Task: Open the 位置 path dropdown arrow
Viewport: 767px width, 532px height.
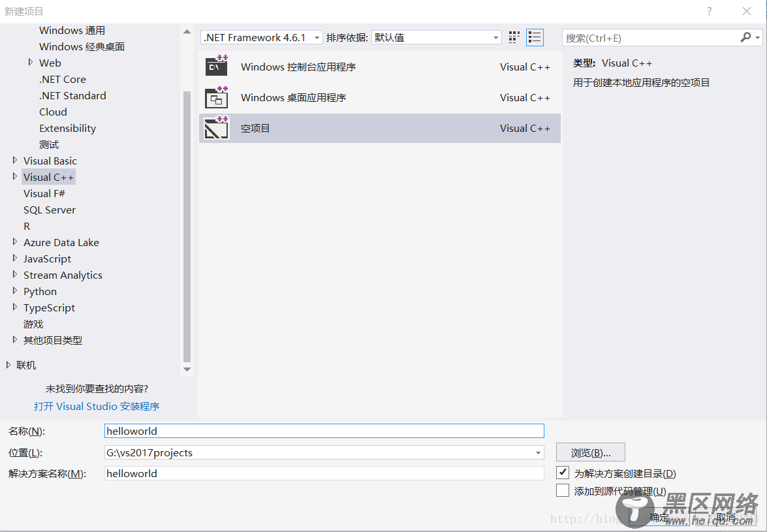Action: tap(538, 453)
